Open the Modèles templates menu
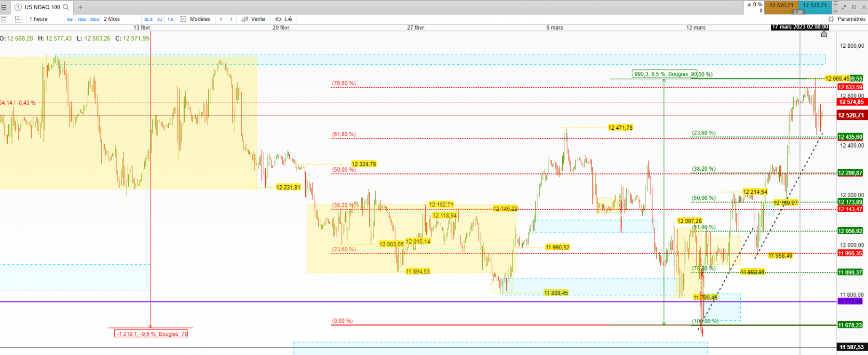 [x=195, y=19]
